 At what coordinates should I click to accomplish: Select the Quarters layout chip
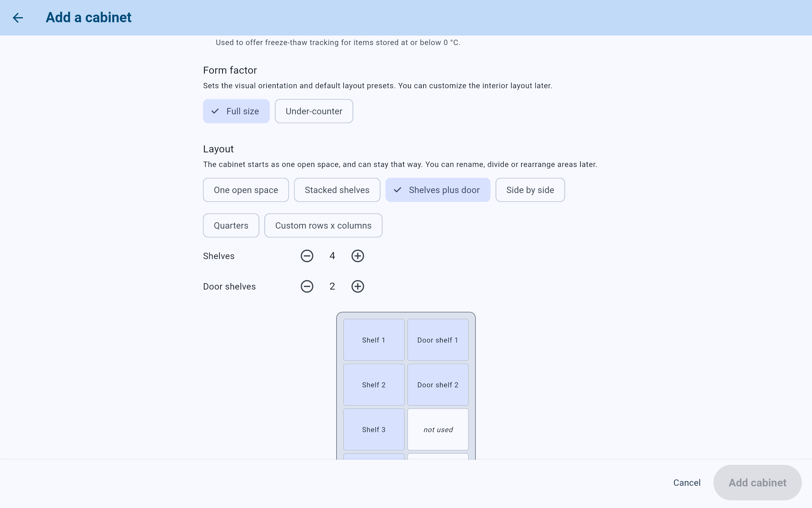(231, 225)
